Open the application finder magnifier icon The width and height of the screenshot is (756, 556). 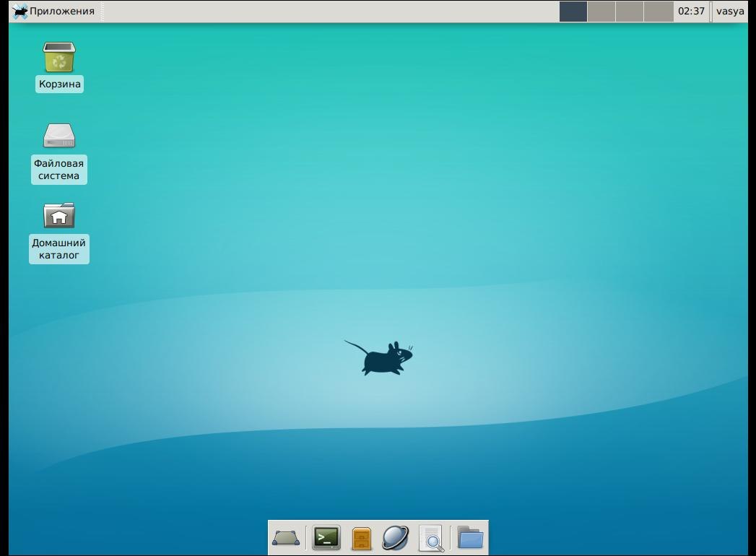coord(432,538)
